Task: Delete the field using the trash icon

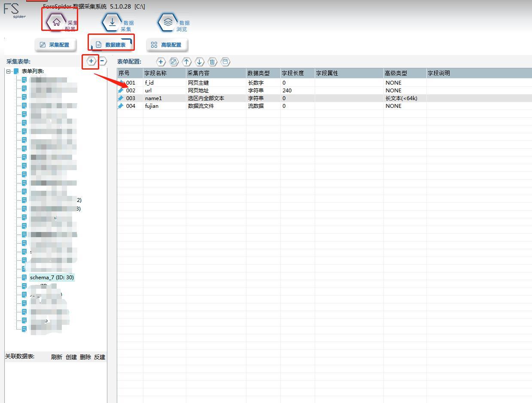Action: (x=212, y=62)
